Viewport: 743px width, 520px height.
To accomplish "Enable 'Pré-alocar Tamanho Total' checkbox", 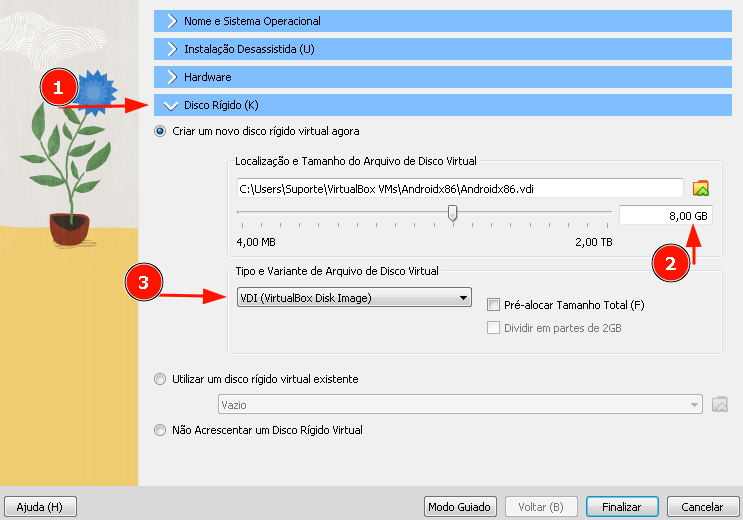I will pyautogui.click(x=493, y=305).
